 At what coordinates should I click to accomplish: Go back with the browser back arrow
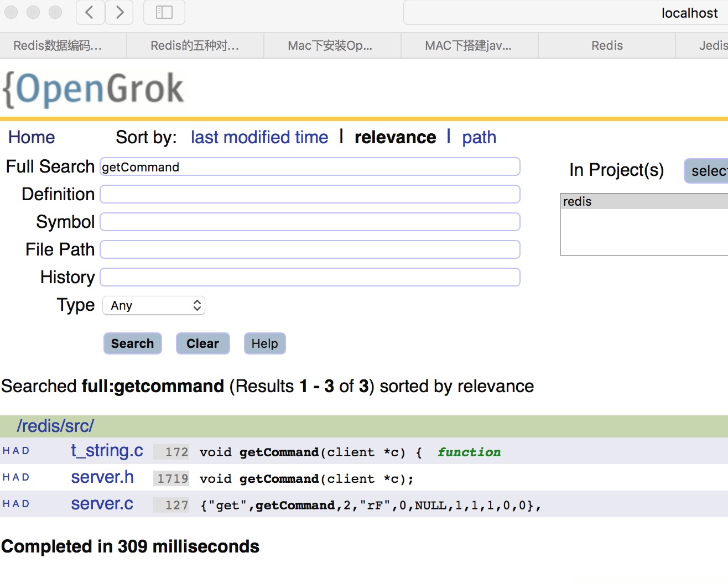coord(90,12)
